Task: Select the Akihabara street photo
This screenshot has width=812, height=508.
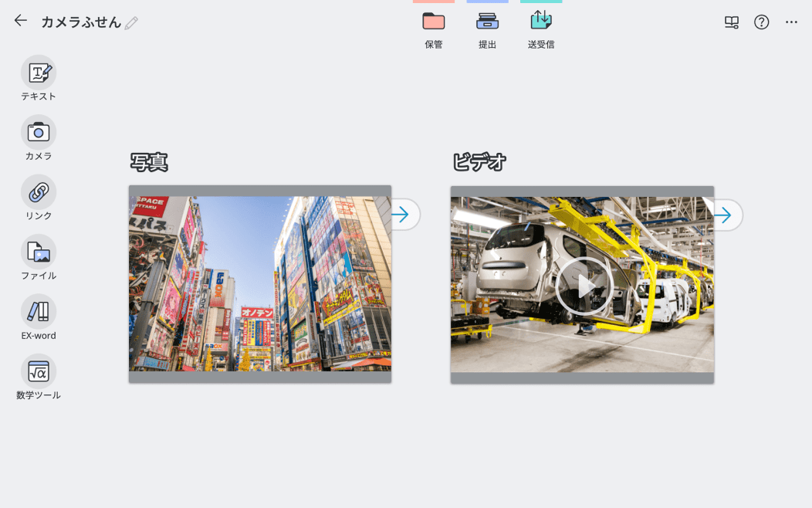Action: coord(260,282)
